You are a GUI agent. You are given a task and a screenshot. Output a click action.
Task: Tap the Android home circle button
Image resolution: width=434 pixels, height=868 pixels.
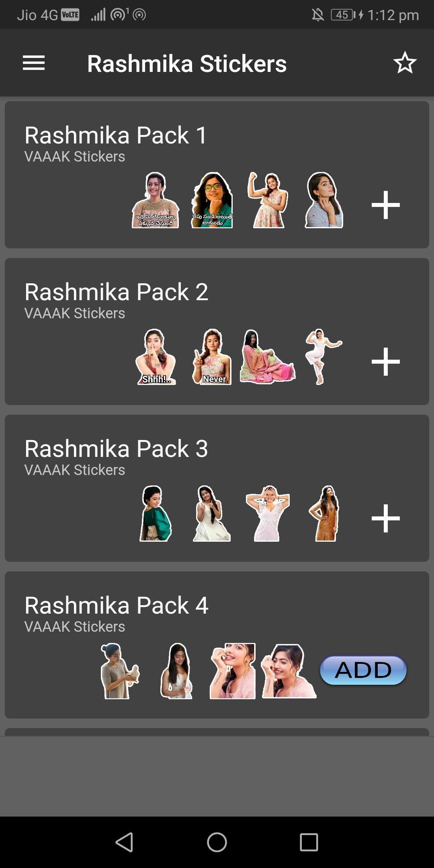coord(217,842)
